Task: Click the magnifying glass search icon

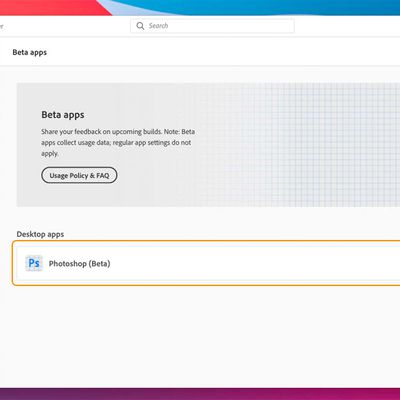Action: tap(140, 26)
